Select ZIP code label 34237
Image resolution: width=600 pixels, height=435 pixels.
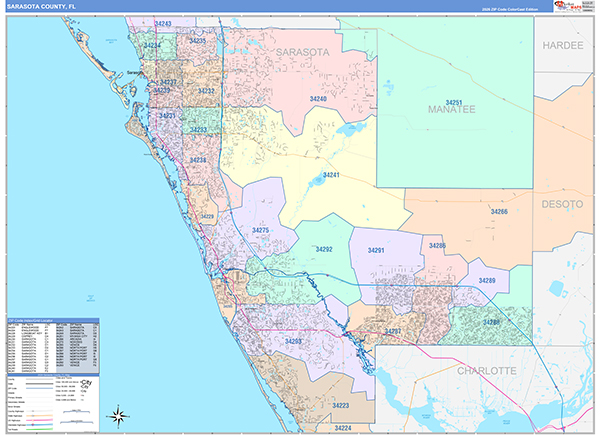click(168, 82)
